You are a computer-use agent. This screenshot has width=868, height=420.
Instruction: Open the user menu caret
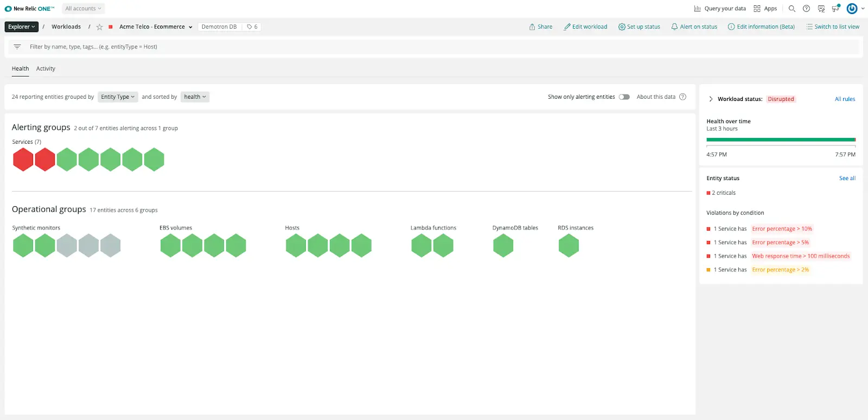863,9
